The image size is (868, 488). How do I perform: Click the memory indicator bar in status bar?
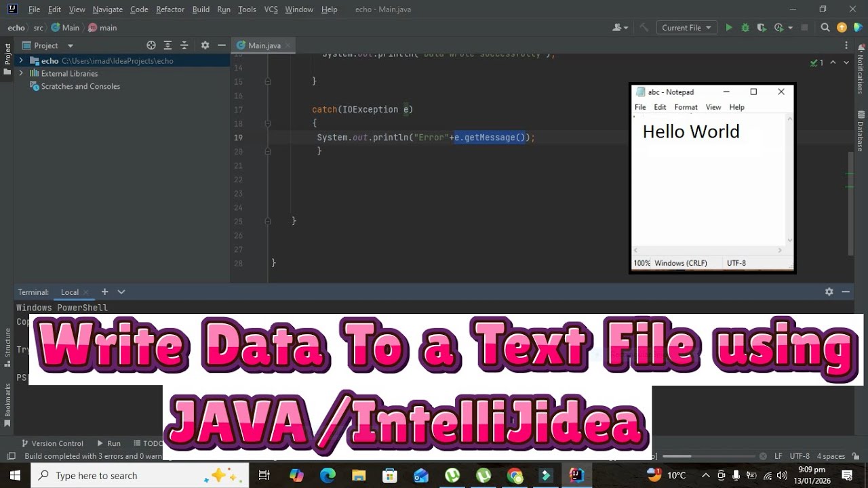click(x=709, y=456)
